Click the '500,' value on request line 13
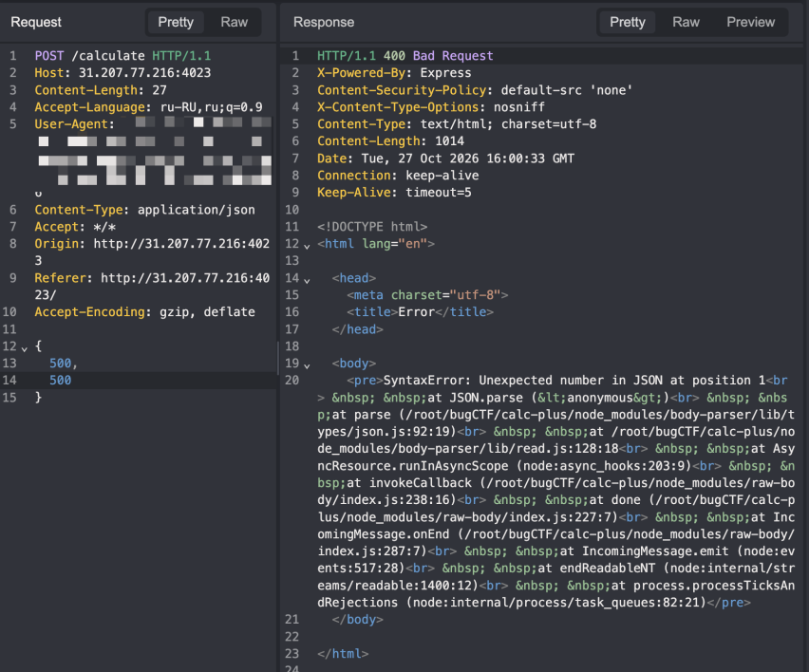 click(x=64, y=364)
